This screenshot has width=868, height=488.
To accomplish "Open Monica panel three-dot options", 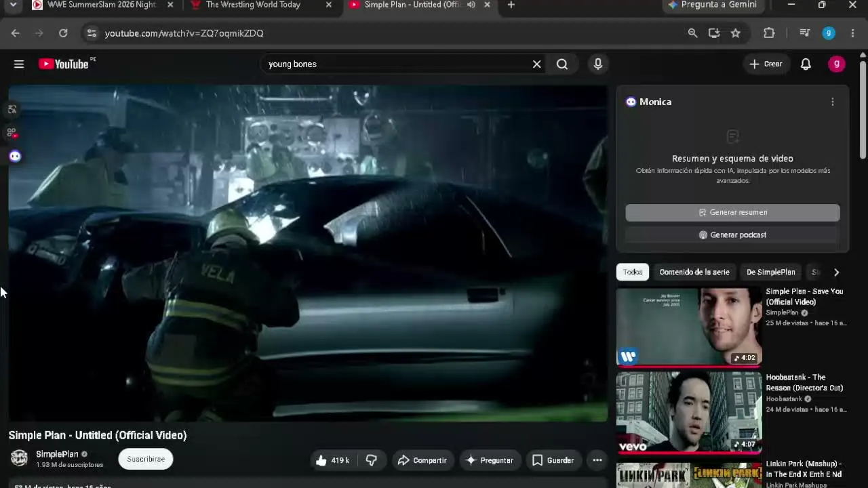I will click(x=833, y=102).
